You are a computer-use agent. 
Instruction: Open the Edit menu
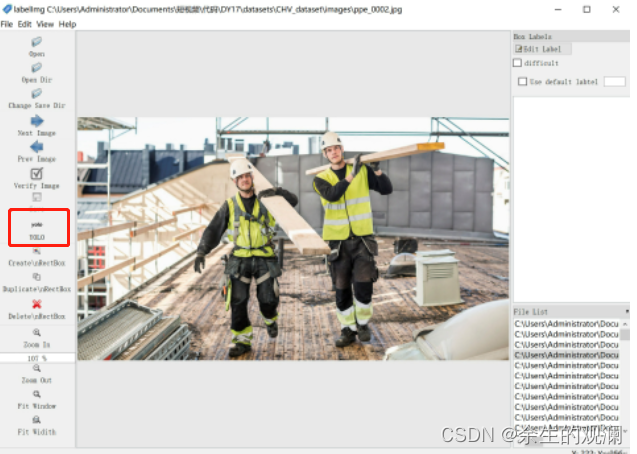point(24,24)
